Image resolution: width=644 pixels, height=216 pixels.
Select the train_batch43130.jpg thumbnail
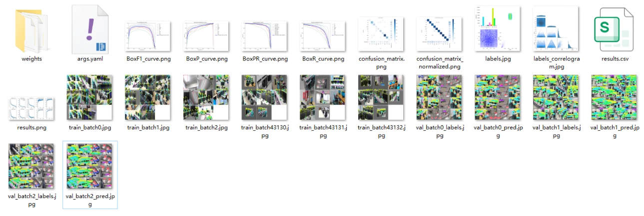tap(265, 98)
